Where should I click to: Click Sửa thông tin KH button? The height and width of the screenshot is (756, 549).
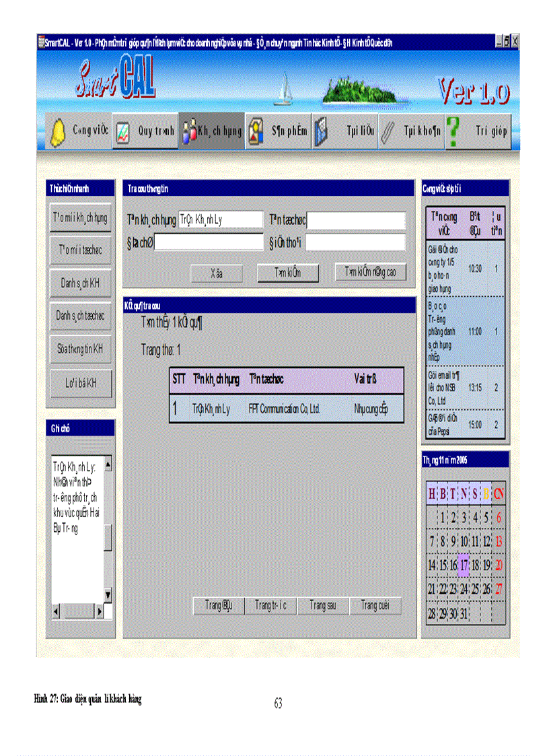pyautogui.click(x=81, y=349)
